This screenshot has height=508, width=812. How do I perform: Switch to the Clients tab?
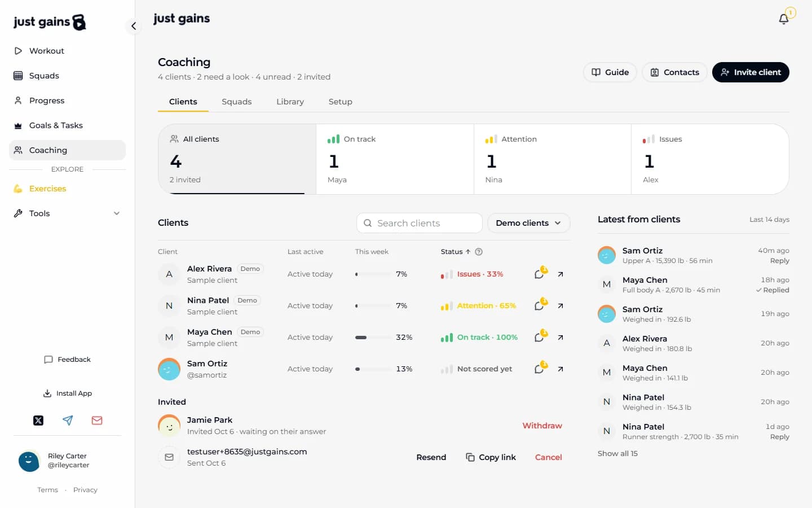pyautogui.click(x=183, y=102)
